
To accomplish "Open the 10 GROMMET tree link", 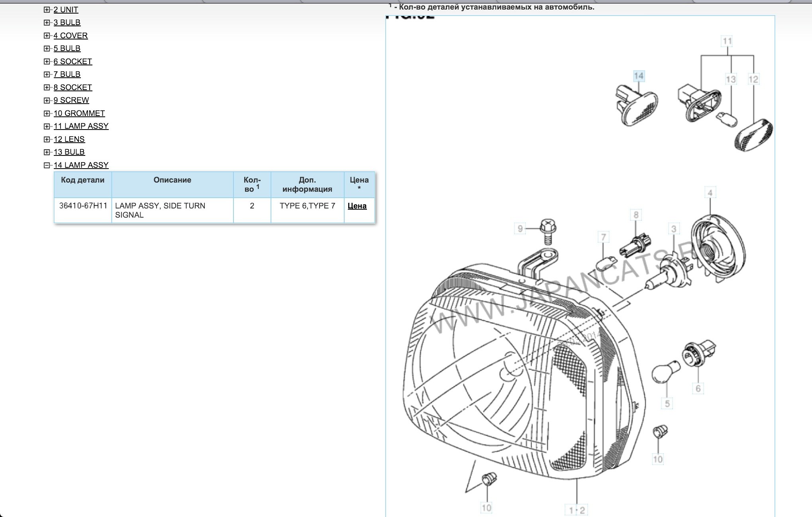I will tap(79, 113).
